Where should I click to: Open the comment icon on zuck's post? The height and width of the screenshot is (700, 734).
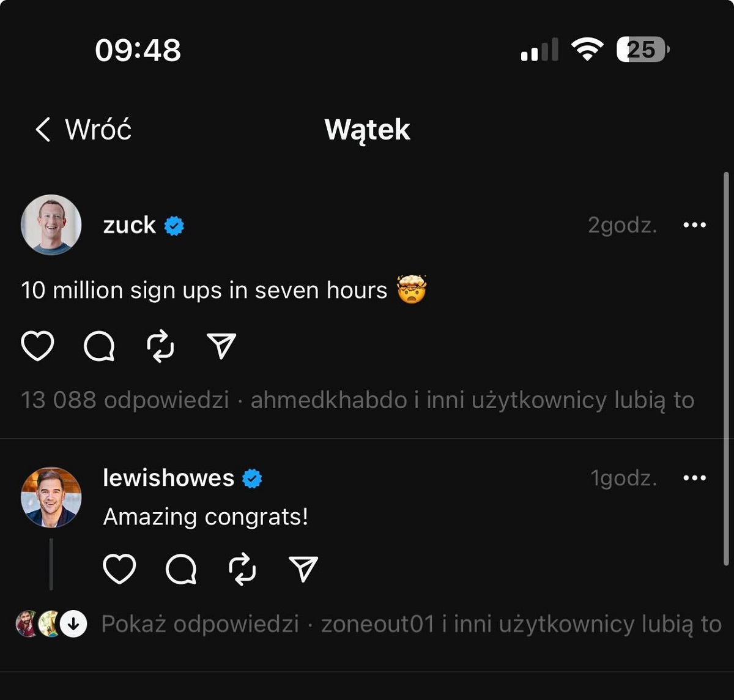pos(99,347)
